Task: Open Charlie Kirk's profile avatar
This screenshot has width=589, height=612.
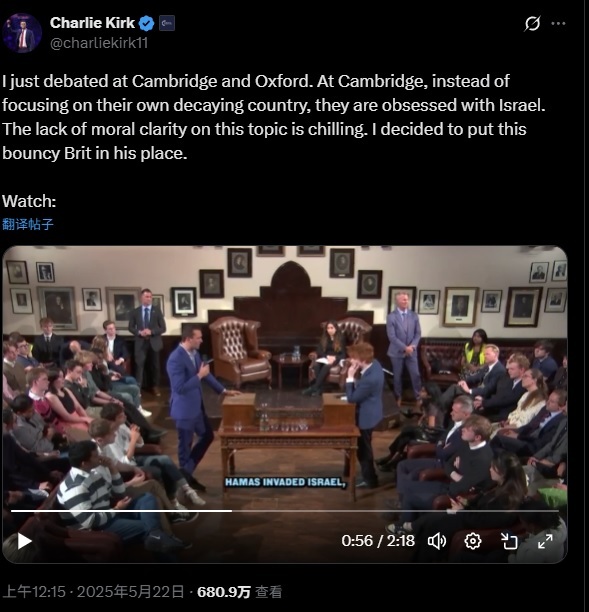Action: click(x=22, y=33)
